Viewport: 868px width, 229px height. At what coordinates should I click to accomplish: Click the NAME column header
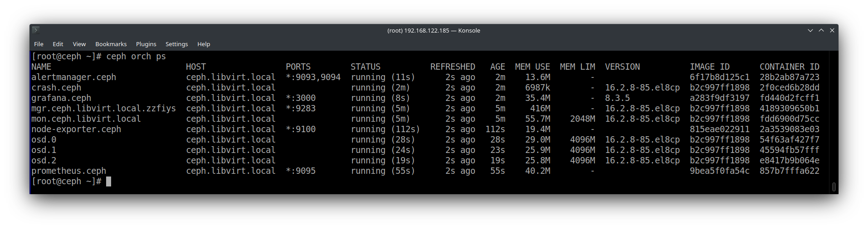point(41,67)
